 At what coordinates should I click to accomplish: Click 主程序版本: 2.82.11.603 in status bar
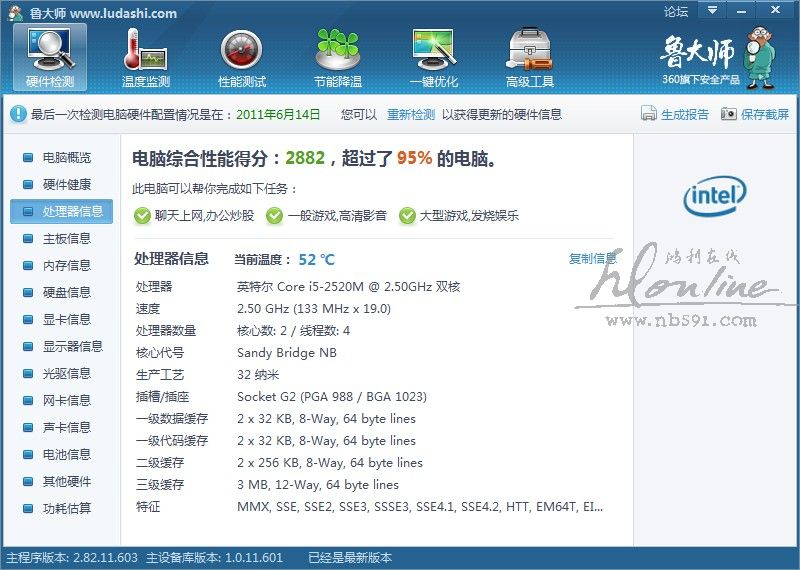72,558
